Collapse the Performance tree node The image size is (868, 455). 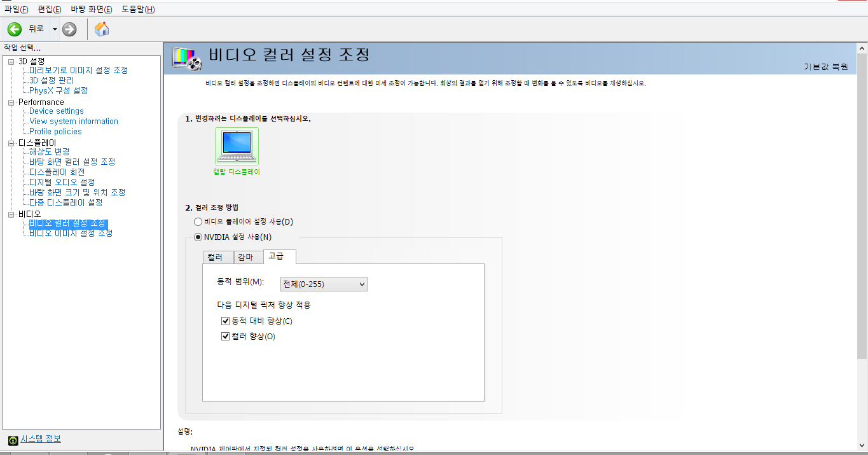(x=11, y=102)
